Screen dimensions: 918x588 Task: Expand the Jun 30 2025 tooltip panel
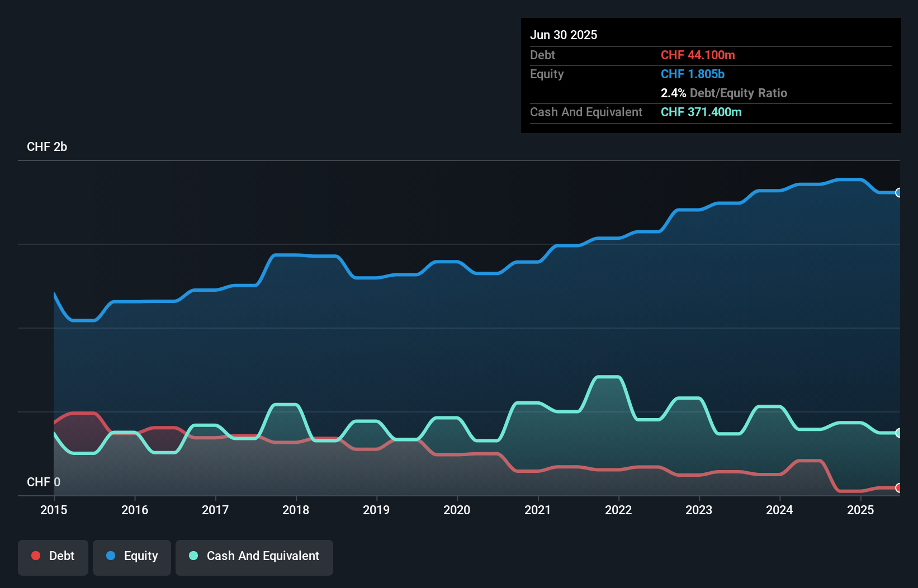(564, 35)
